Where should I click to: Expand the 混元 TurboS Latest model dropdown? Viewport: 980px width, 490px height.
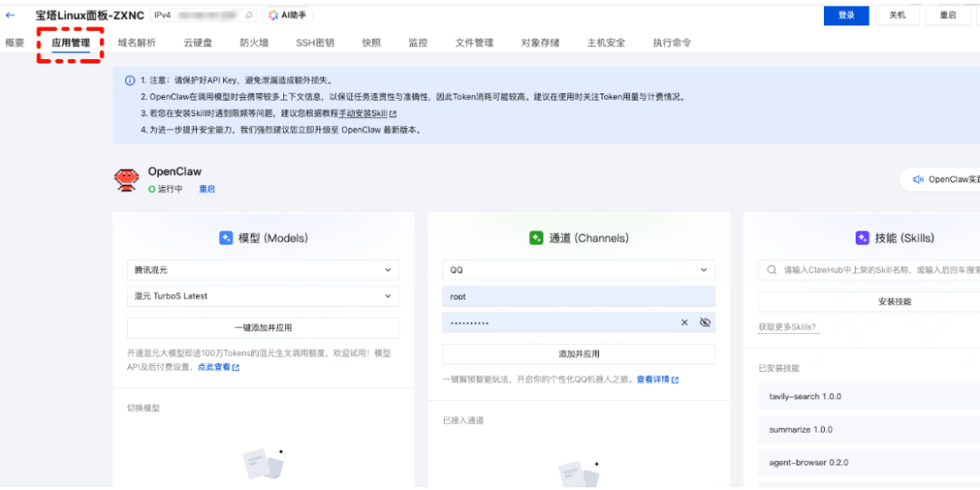(x=263, y=296)
